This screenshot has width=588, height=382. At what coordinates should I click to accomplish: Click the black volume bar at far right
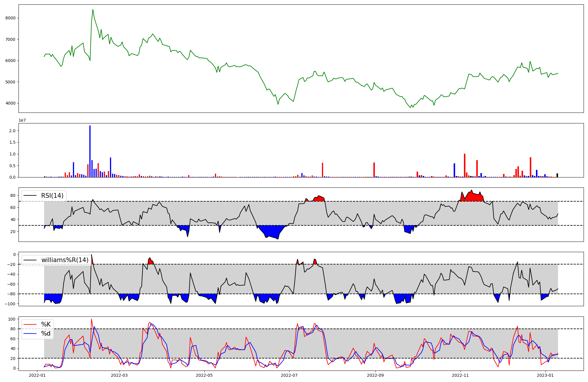click(x=557, y=175)
